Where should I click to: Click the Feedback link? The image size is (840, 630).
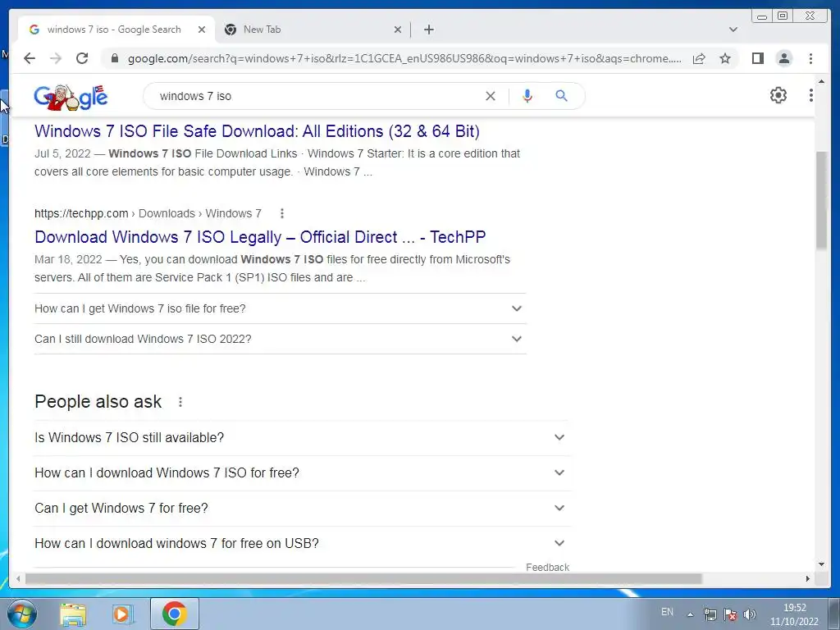547,568
